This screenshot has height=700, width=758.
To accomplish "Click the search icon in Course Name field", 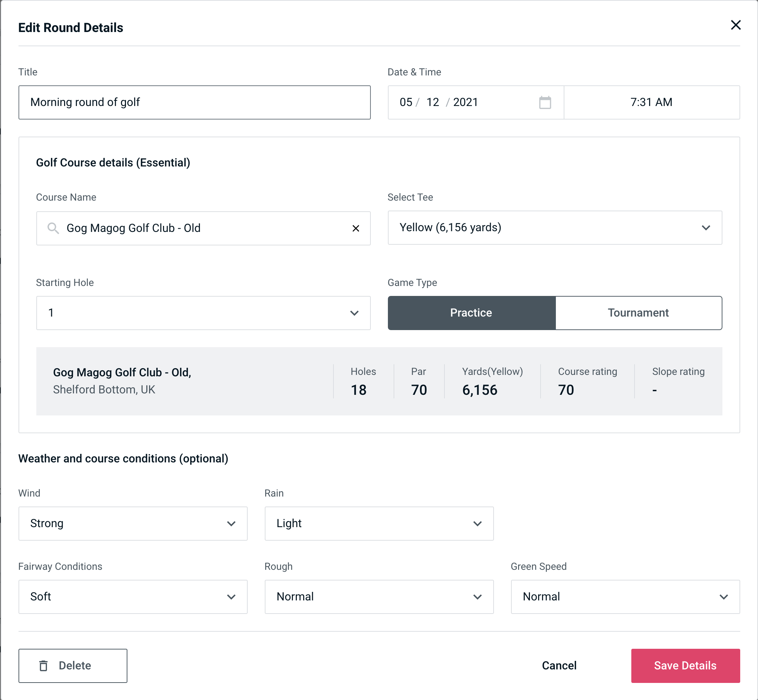I will (53, 228).
